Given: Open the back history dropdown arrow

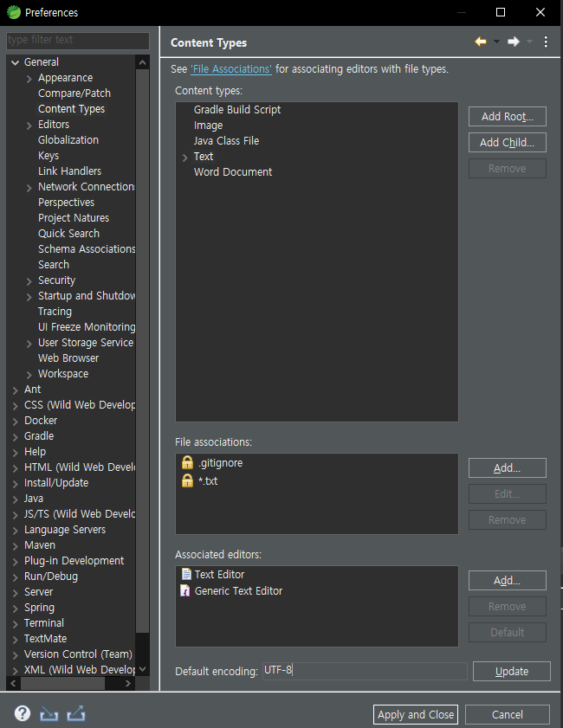Looking at the screenshot, I should pyautogui.click(x=496, y=42).
